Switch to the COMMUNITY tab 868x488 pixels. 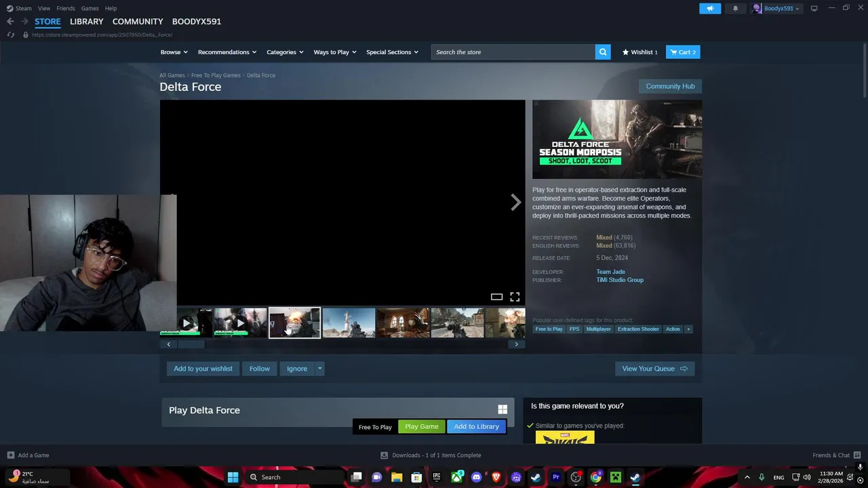pos(138,22)
